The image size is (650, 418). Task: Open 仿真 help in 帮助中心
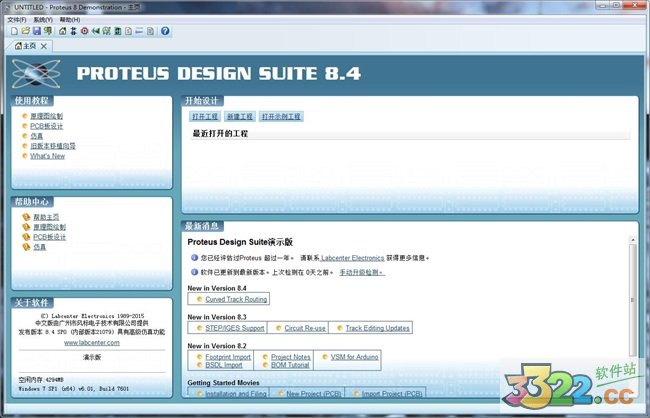tap(39, 247)
